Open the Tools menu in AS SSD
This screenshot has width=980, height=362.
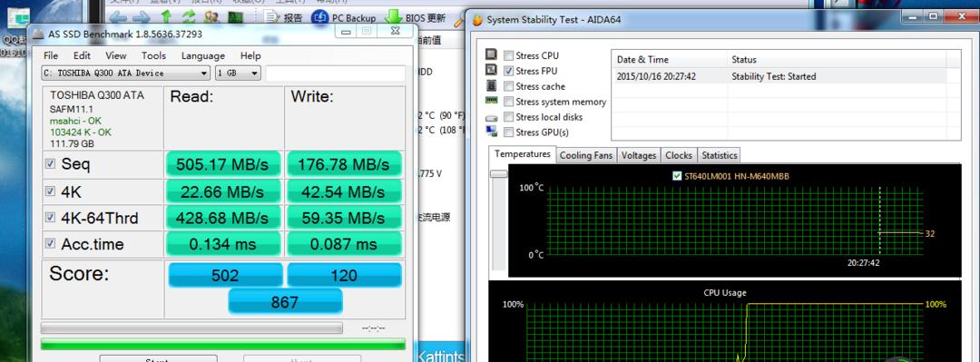pos(153,55)
